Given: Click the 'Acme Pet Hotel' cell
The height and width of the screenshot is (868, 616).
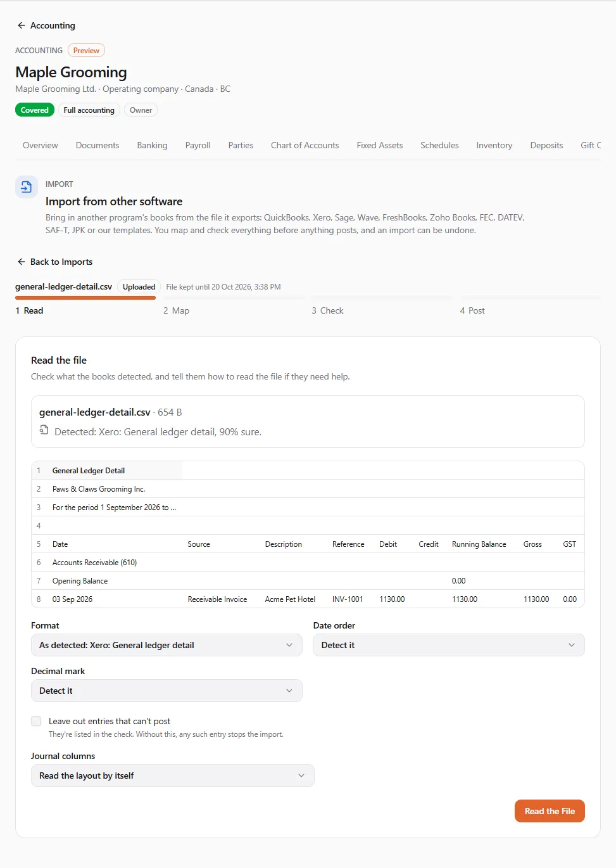Looking at the screenshot, I should pos(290,599).
